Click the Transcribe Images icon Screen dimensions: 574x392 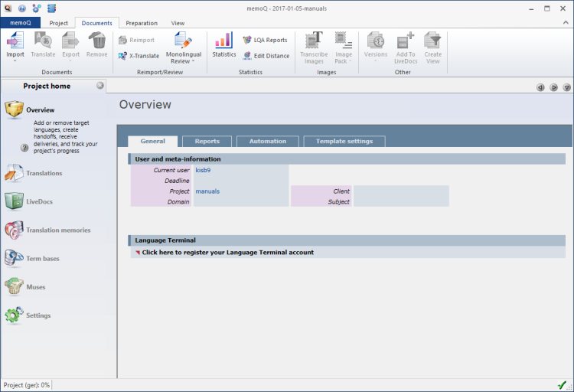click(x=314, y=41)
